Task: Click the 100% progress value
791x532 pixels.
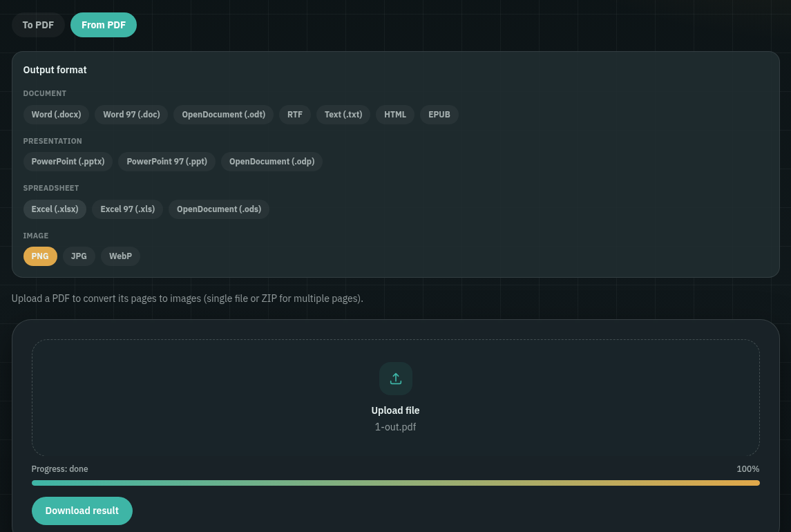Action: pos(747,469)
